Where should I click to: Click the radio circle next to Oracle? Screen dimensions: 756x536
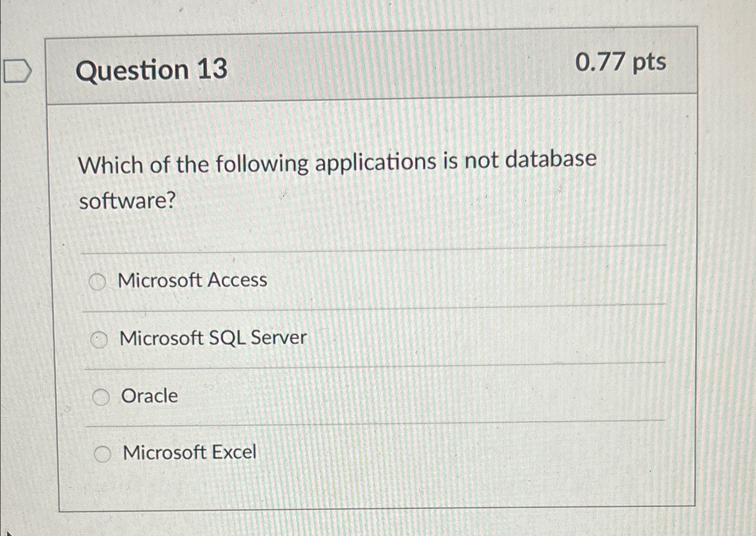(102, 396)
